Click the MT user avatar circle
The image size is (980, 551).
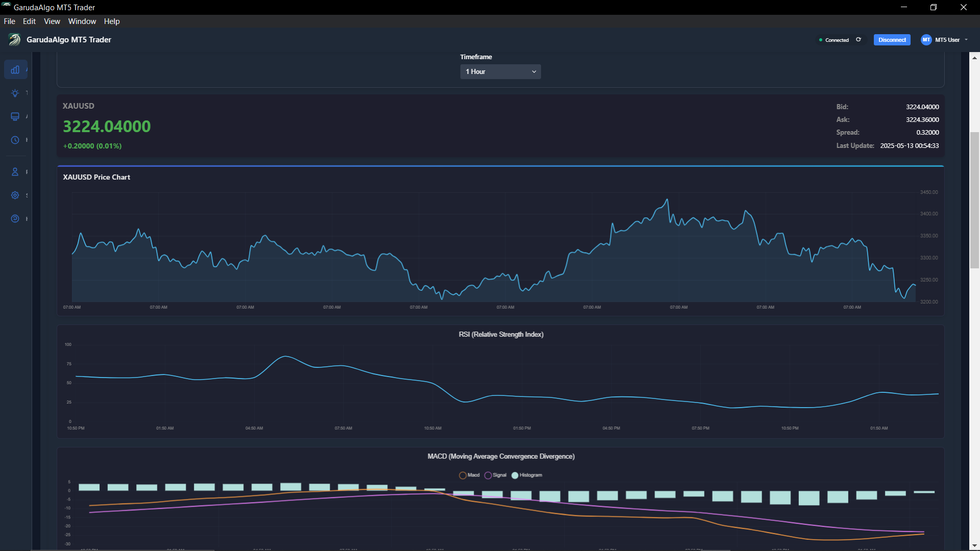[x=926, y=40]
